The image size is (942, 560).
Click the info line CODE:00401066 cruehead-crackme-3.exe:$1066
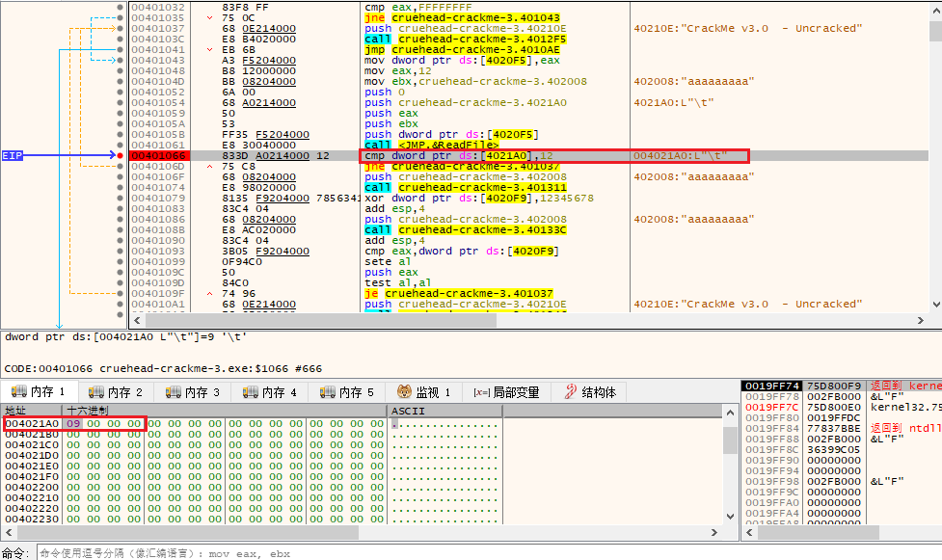click(x=163, y=368)
